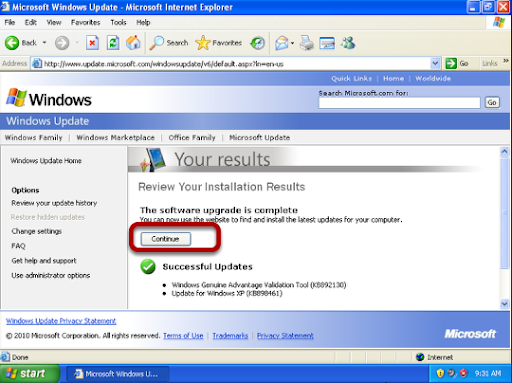Open the footer Privacy Statement link

pyautogui.click(x=285, y=336)
